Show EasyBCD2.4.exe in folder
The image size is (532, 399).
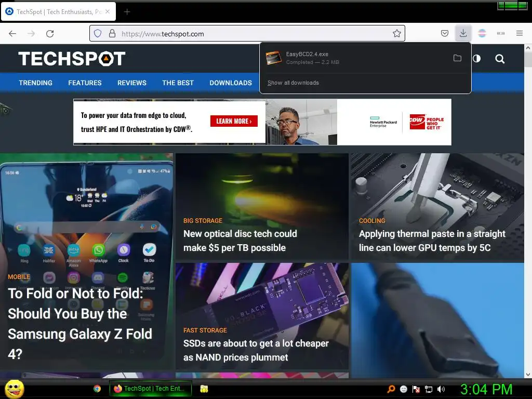pos(457,58)
